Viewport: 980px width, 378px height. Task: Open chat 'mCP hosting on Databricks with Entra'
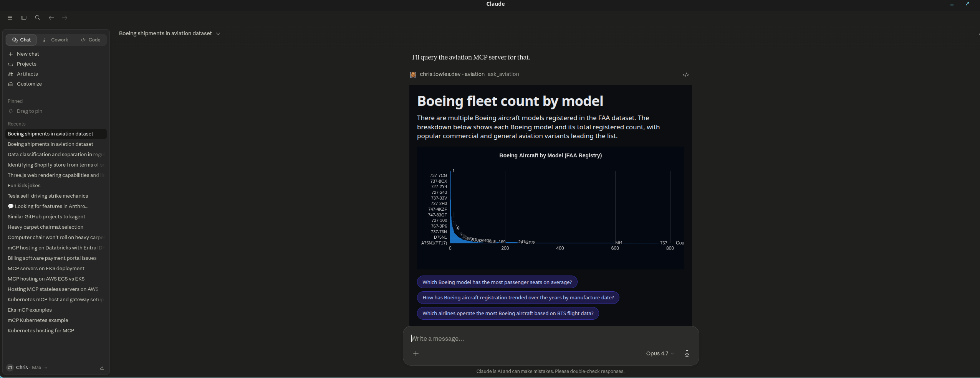tap(56, 248)
